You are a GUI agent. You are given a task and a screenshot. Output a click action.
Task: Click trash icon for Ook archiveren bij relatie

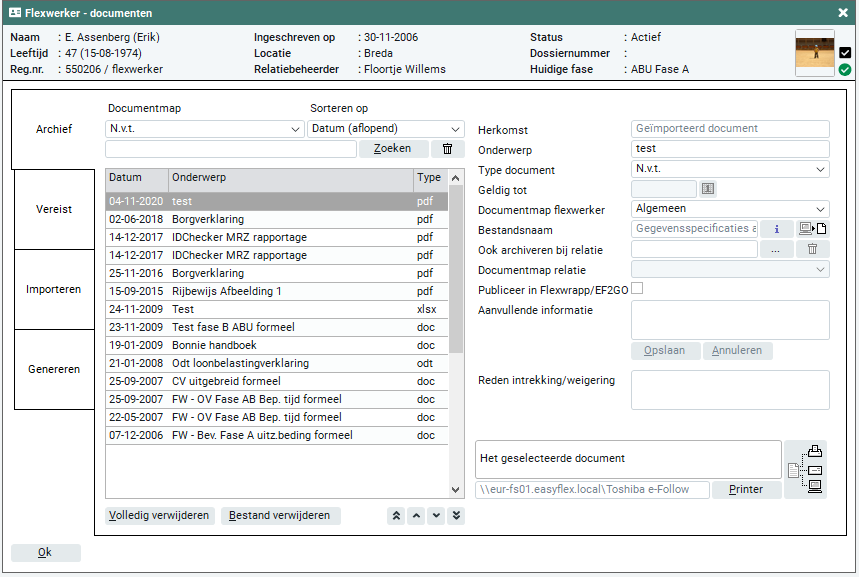coord(813,249)
